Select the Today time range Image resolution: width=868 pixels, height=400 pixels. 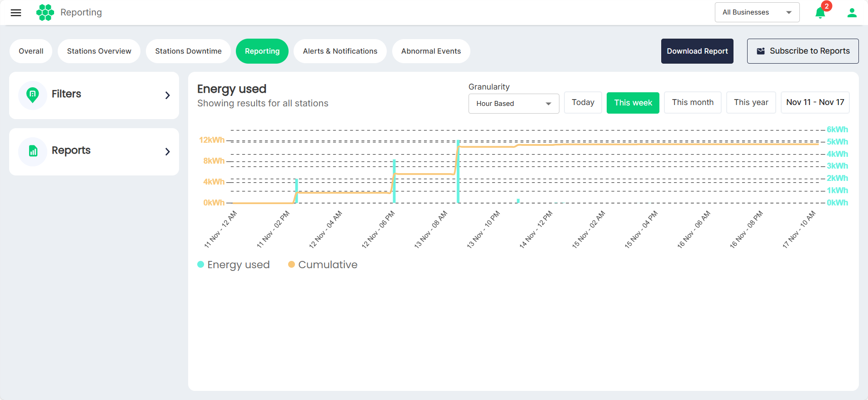pos(583,102)
